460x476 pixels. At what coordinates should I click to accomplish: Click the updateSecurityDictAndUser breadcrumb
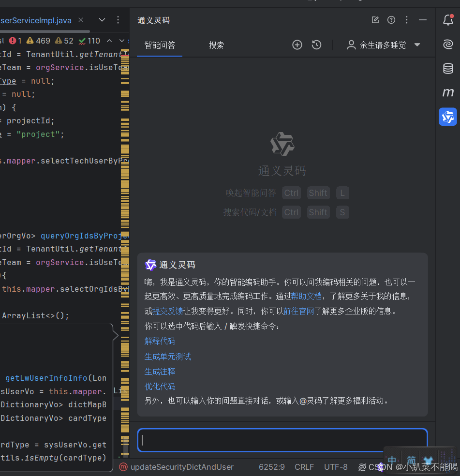[182, 467]
